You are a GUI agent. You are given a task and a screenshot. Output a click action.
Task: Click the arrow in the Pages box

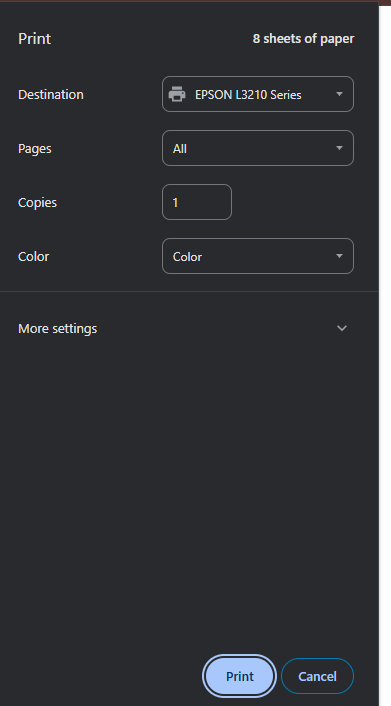(x=339, y=148)
